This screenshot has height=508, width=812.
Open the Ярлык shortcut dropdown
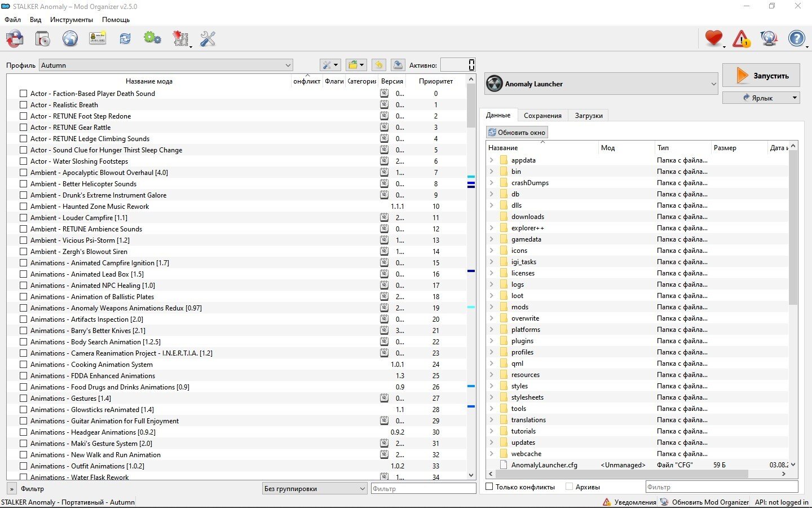pos(761,98)
